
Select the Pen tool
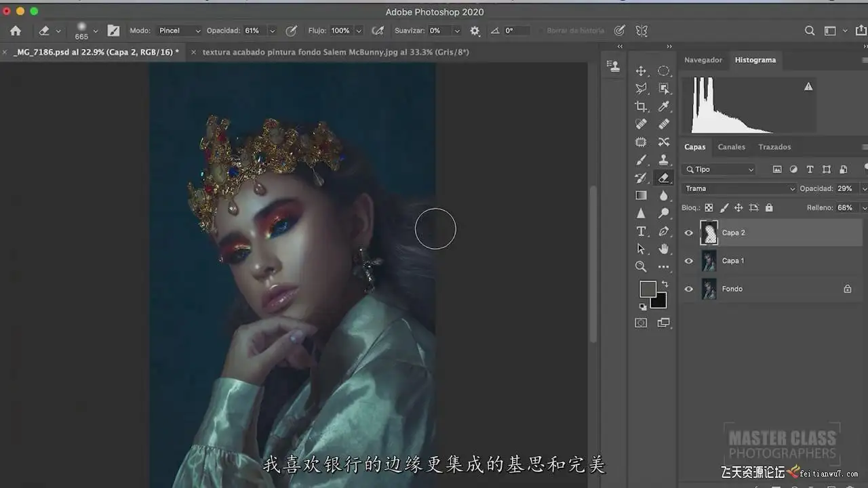point(664,231)
